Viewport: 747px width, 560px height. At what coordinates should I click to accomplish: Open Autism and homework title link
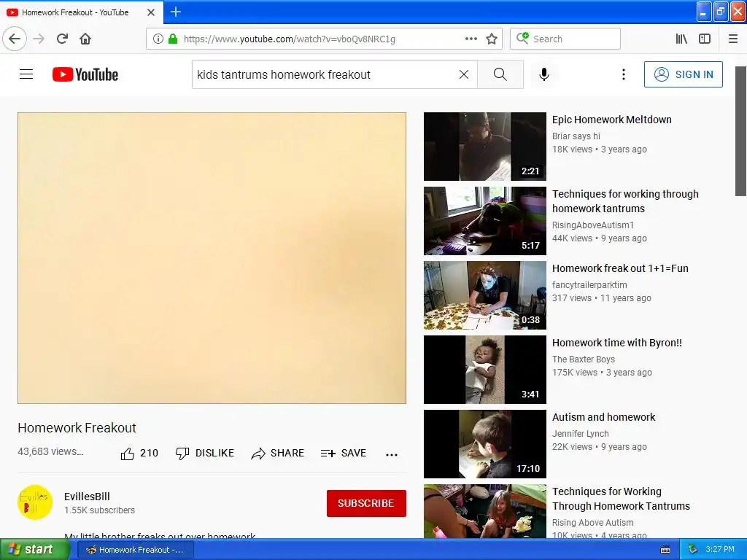[x=603, y=417]
